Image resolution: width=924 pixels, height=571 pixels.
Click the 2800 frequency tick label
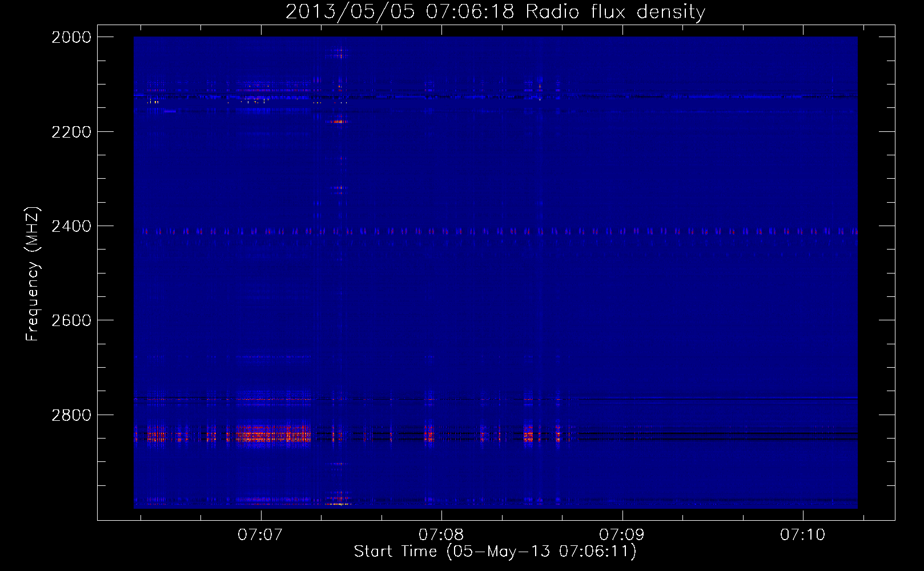(71, 415)
